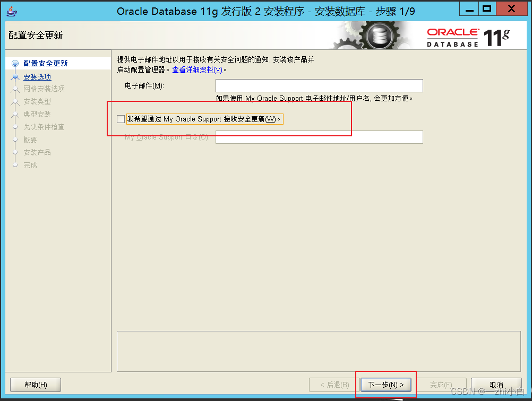Select the 完成 step at sidebar bottom
This screenshot has height=401, width=532.
(x=16, y=165)
